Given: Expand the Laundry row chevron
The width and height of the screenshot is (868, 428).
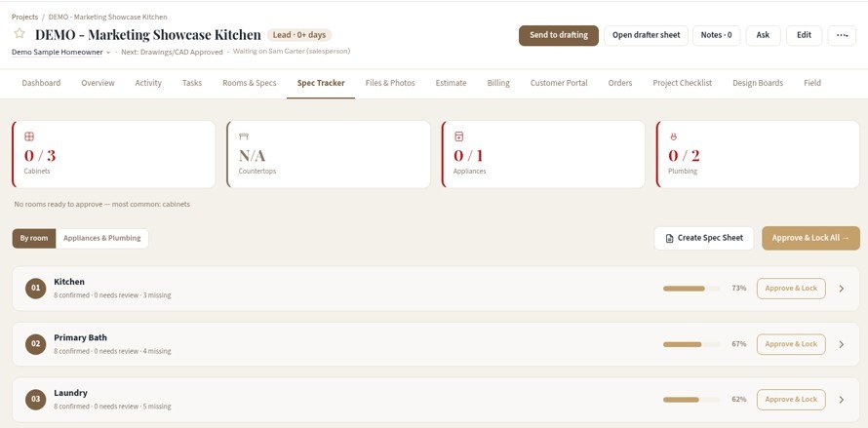Looking at the screenshot, I should (842, 399).
